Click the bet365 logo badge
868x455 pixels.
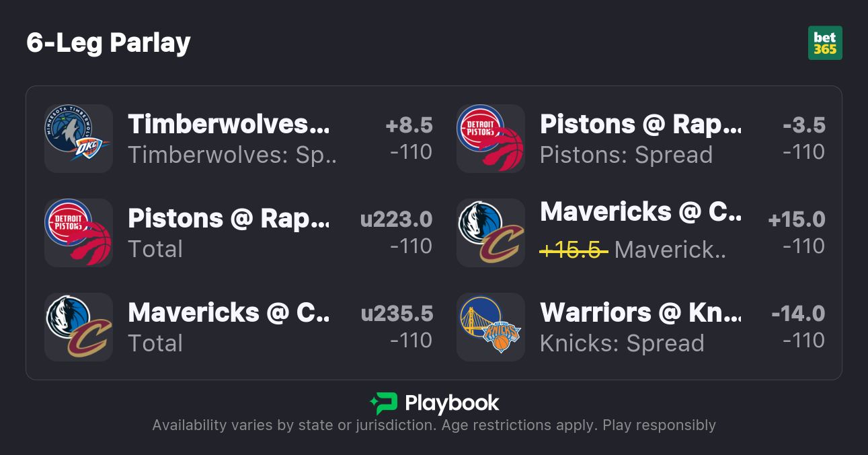coord(825,43)
